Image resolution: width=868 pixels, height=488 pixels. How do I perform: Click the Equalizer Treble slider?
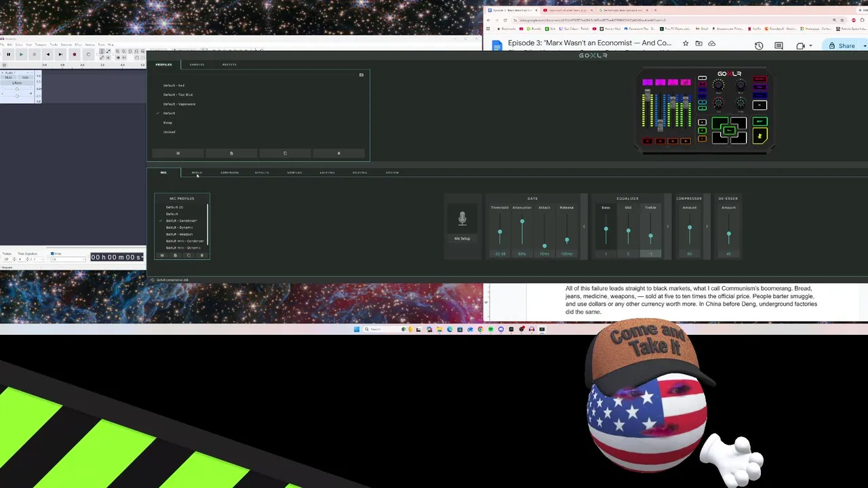(650, 230)
